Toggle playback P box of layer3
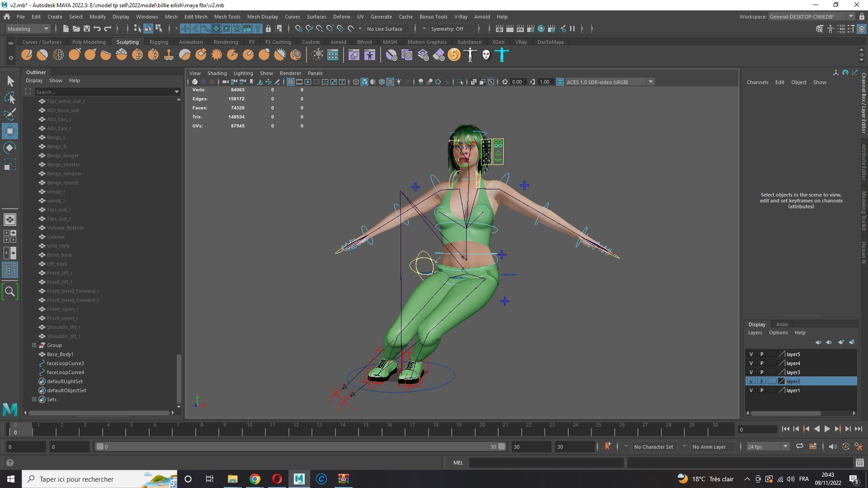868x488 pixels. [761, 372]
